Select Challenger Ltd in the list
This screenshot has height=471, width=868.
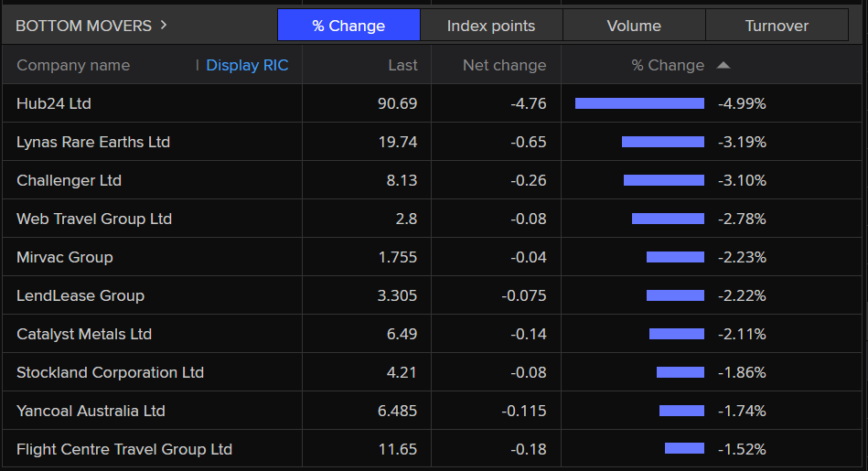point(69,180)
